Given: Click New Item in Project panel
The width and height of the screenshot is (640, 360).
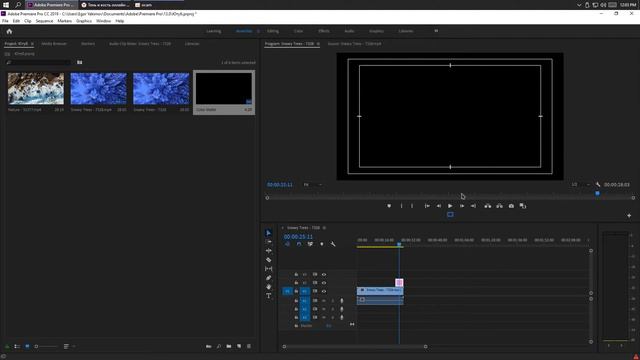Looking at the screenshot, I should 239,347.
